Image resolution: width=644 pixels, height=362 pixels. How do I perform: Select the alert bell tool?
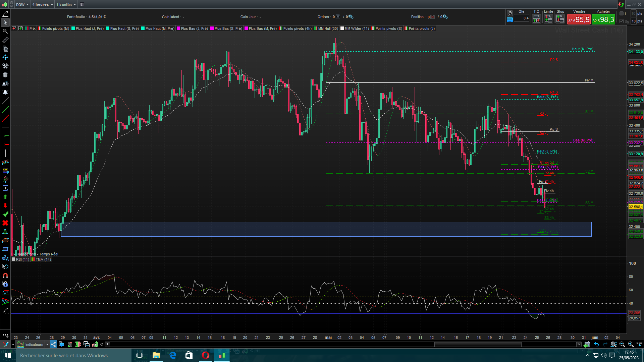(x=5, y=92)
